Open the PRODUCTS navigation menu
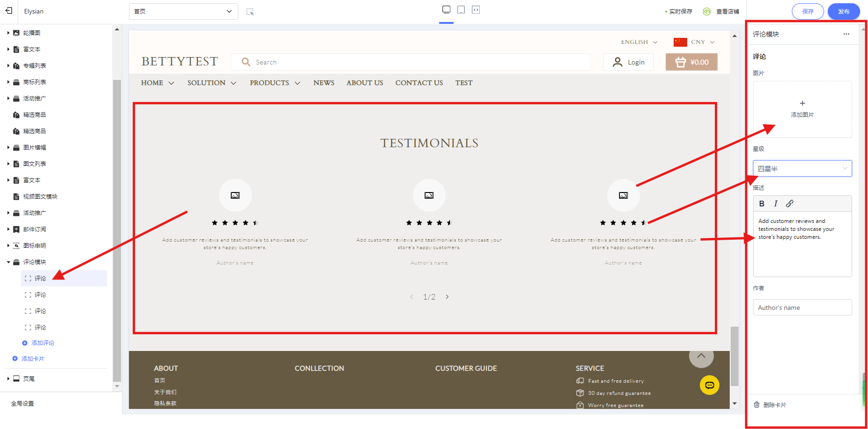The width and height of the screenshot is (868, 429). pyautogui.click(x=275, y=83)
